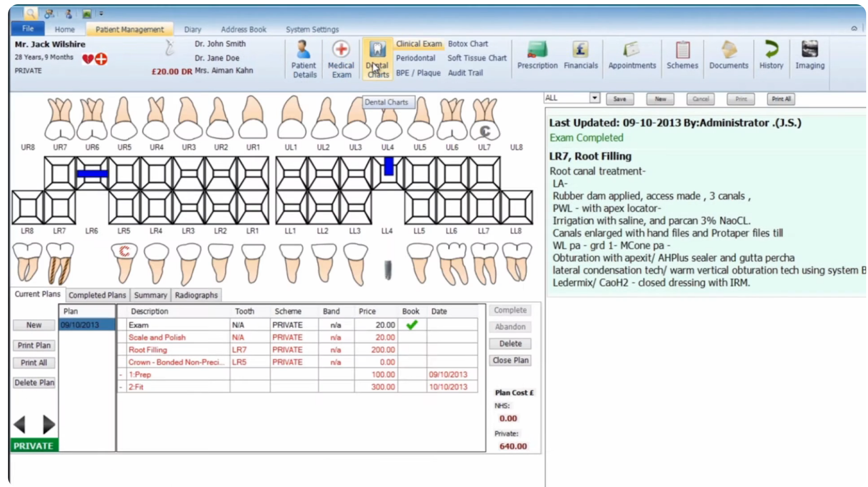Click the Delete treatment button
868x487 pixels.
[x=510, y=344]
